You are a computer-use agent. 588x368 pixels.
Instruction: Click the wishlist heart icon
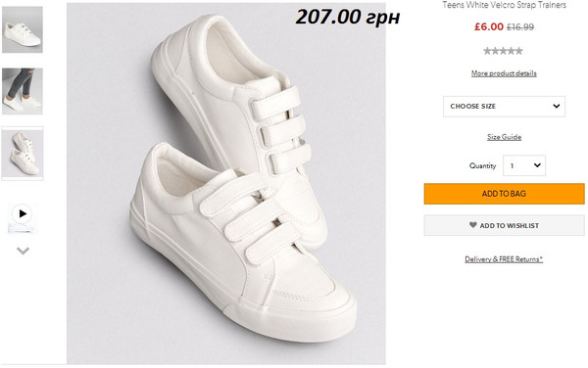point(473,225)
